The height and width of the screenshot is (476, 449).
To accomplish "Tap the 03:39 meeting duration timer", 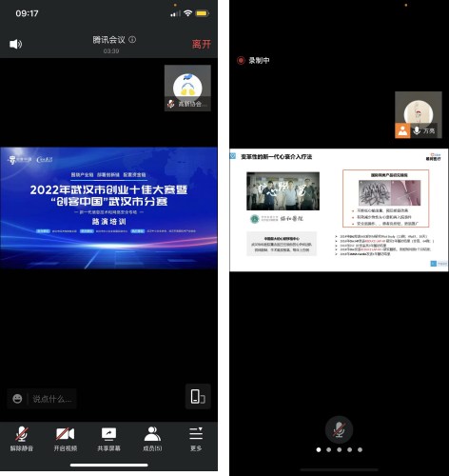I will (x=111, y=51).
